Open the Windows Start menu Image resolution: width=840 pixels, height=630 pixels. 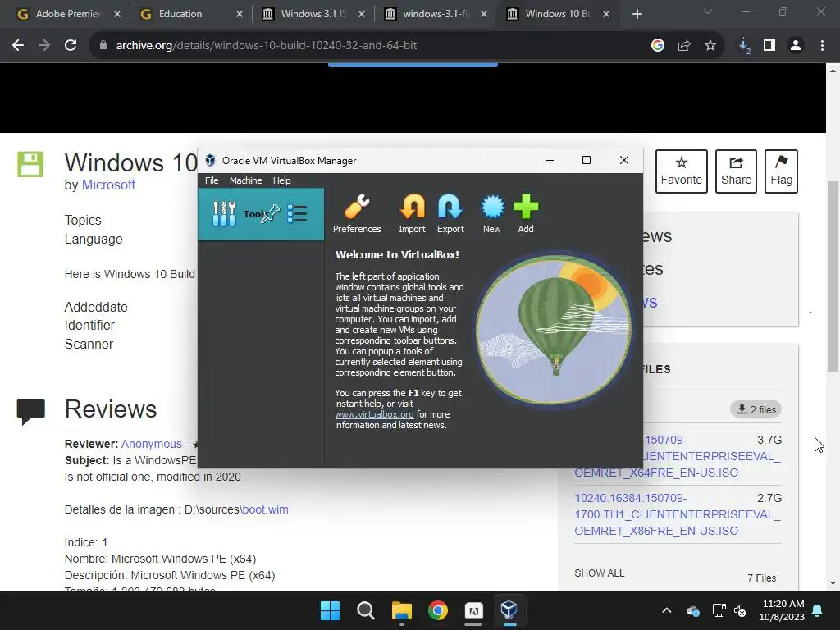click(330, 610)
